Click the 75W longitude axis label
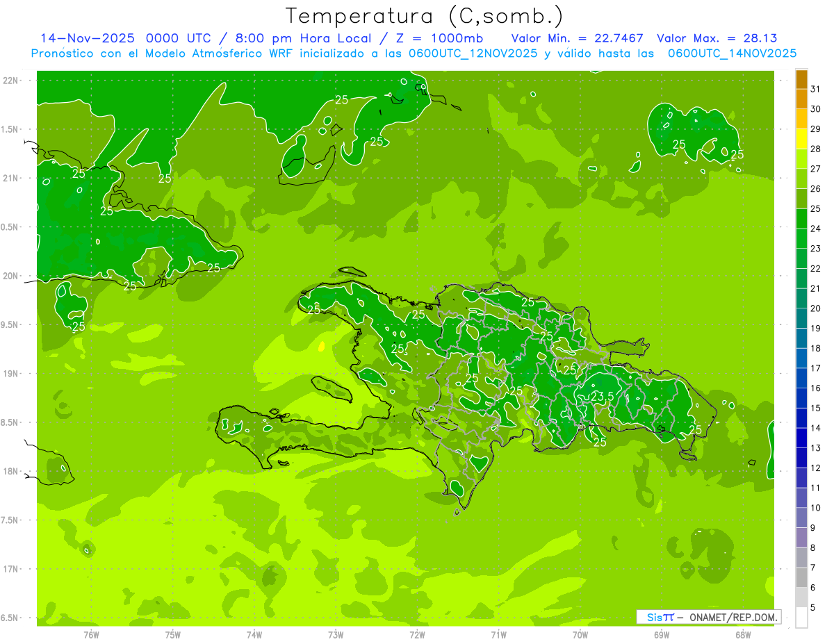834x644 pixels. coord(173,635)
